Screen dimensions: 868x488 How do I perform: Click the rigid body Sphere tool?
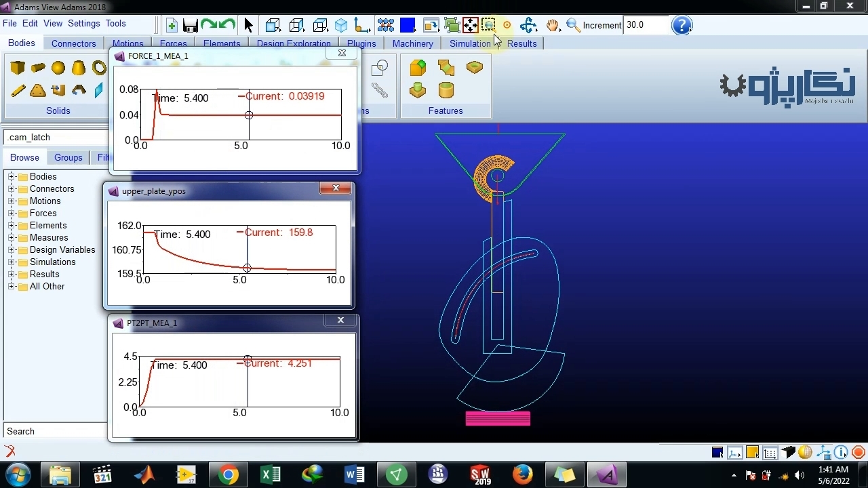(x=58, y=68)
